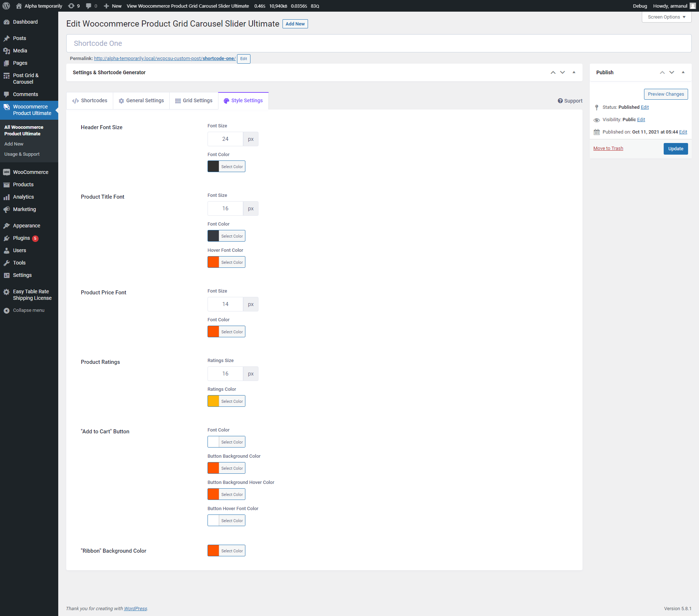Click the Preview Changes button
Image resolution: width=699 pixels, height=616 pixels.
click(x=664, y=94)
